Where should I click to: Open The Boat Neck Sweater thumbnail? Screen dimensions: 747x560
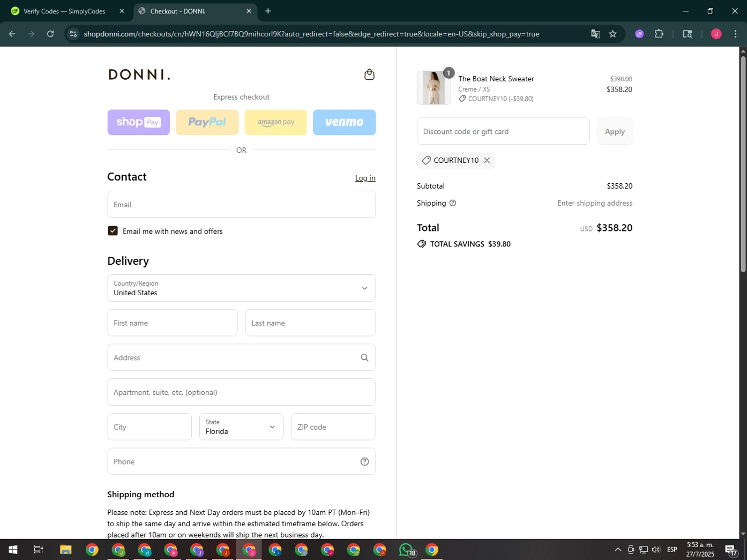pos(434,88)
